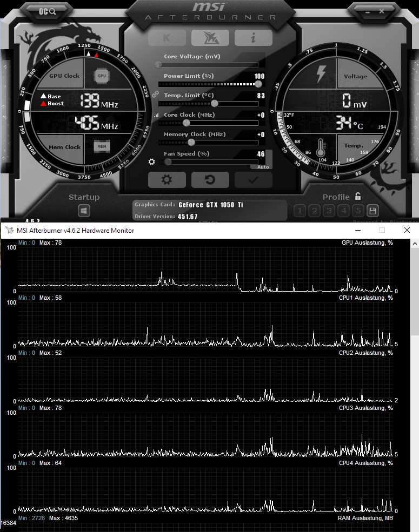Click the Power Limit value 100
Viewport: 419px width, 532px height.
click(x=260, y=76)
